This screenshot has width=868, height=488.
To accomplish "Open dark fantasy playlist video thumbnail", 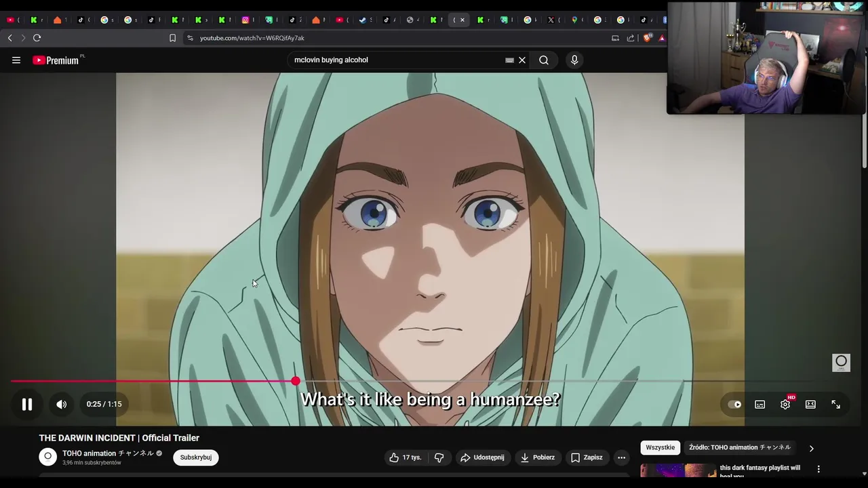I will (x=678, y=470).
